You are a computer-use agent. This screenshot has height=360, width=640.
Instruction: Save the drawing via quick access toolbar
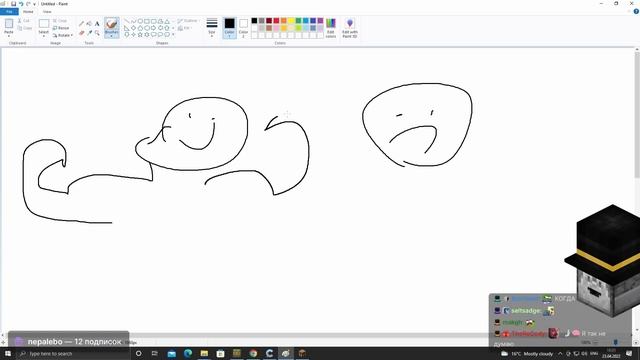tap(13, 4)
